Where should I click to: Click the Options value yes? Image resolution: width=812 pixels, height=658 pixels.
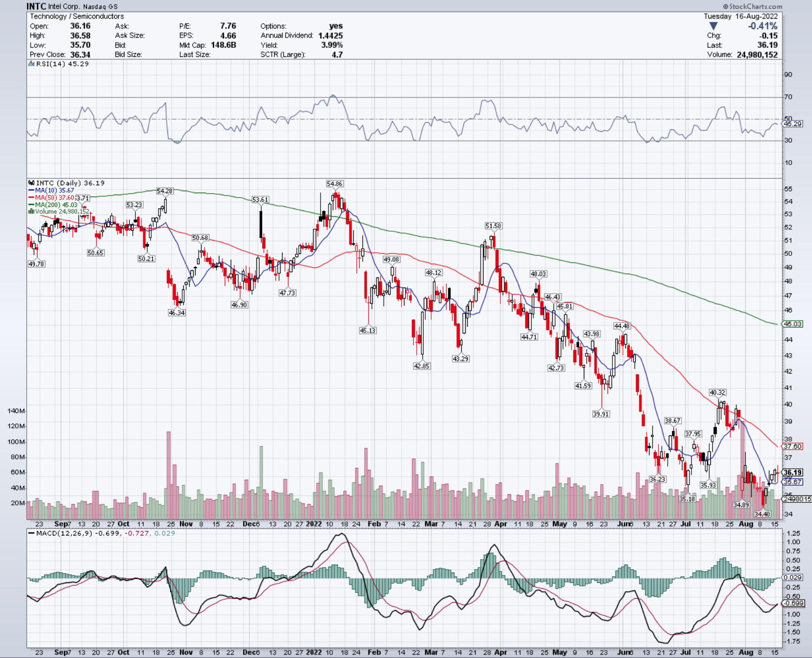pos(336,26)
